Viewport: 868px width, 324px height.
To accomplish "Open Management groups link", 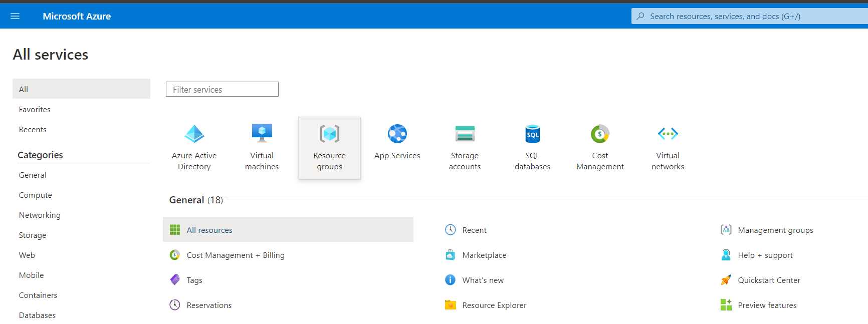I will (x=775, y=230).
